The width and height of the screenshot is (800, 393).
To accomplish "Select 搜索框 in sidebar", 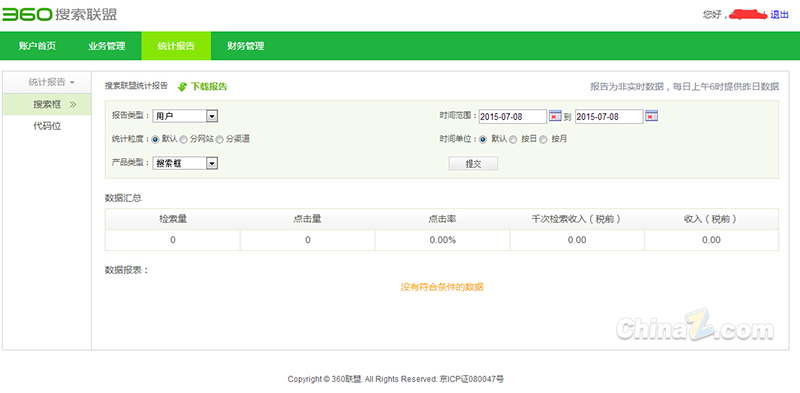I will [47, 105].
